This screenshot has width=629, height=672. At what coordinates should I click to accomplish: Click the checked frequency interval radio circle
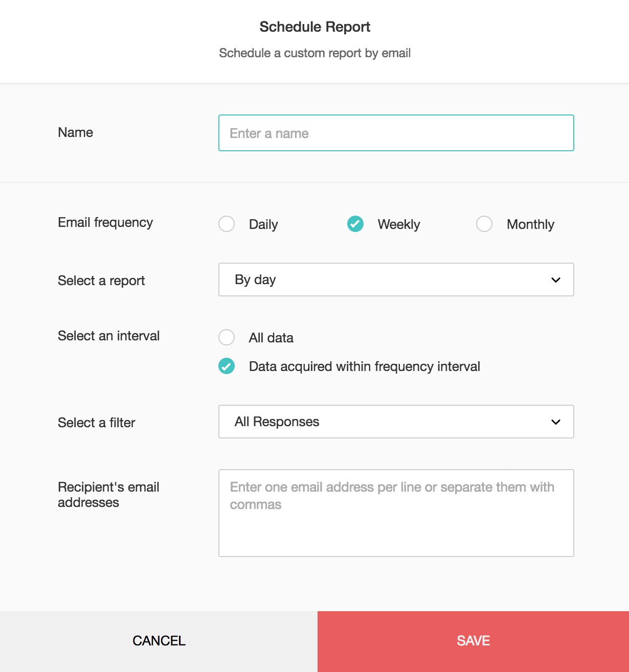click(x=227, y=366)
